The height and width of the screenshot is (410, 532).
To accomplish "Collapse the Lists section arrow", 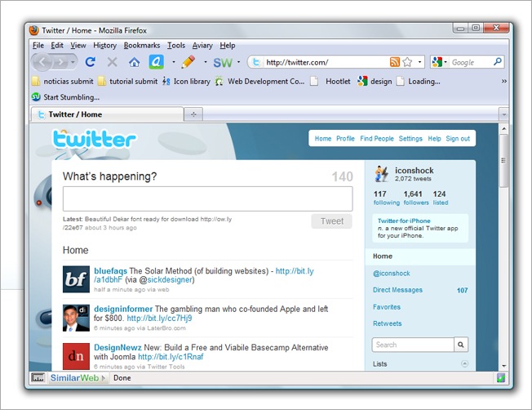I will (464, 363).
